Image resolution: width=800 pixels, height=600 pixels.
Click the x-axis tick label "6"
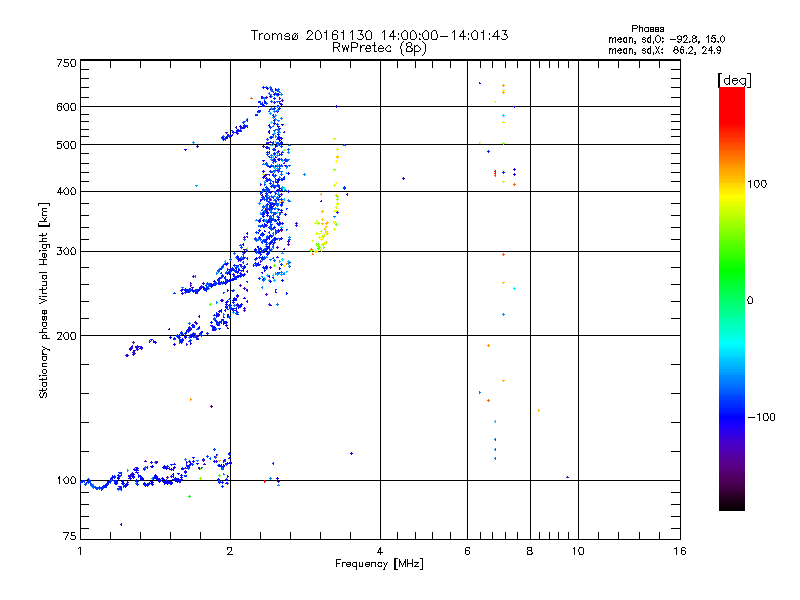[467, 551]
